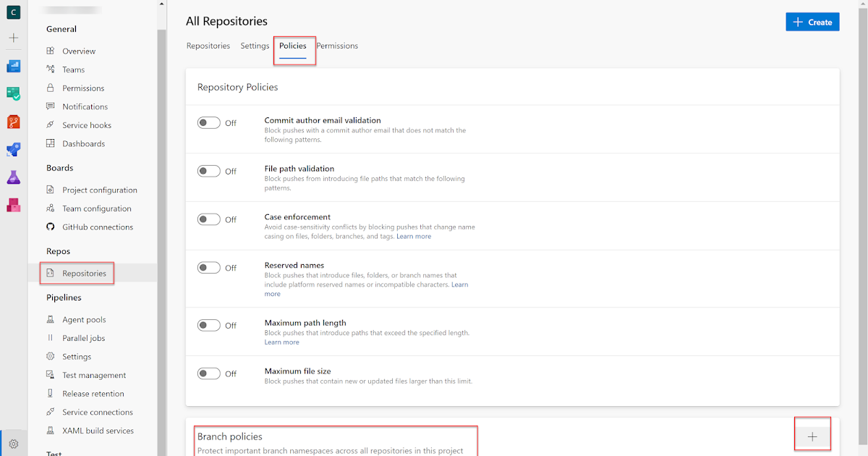This screenshot has height=456, width=868.
Task: Enable Case enforcement policy
Action: tap(208, 219)
